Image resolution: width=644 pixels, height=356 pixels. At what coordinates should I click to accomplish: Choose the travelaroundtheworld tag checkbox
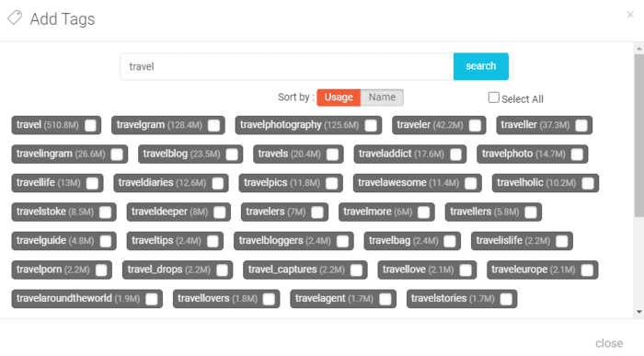(x=152, y=299)
